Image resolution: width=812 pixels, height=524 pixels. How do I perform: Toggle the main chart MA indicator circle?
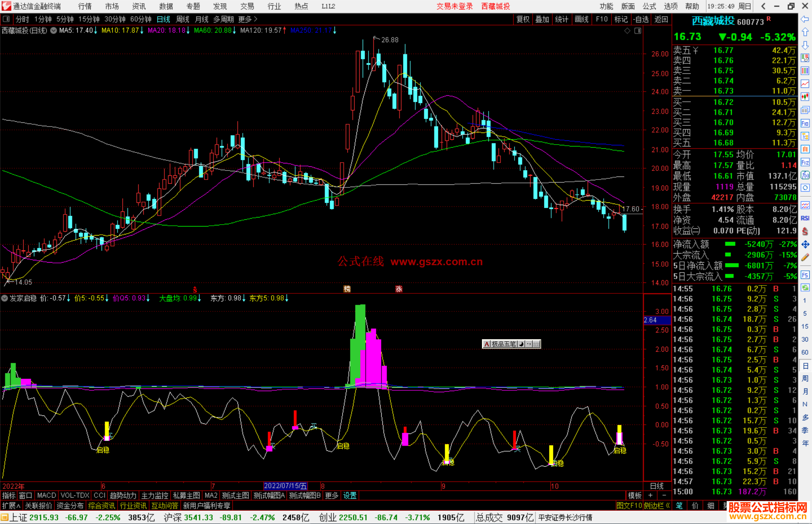54,30
